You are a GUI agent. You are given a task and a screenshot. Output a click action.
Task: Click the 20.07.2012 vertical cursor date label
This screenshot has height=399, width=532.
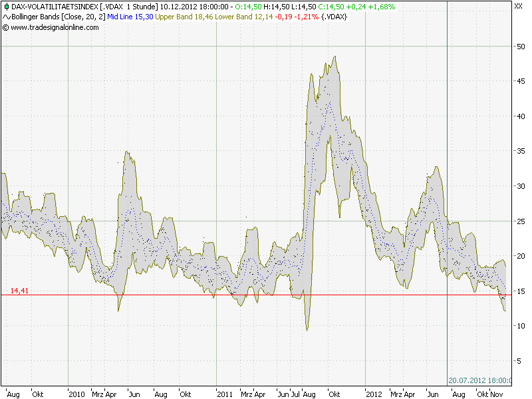(x=479, y=380)
